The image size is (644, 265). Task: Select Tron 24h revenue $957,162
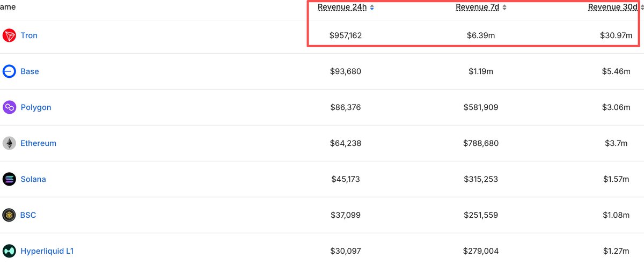[x=346, y=36]
